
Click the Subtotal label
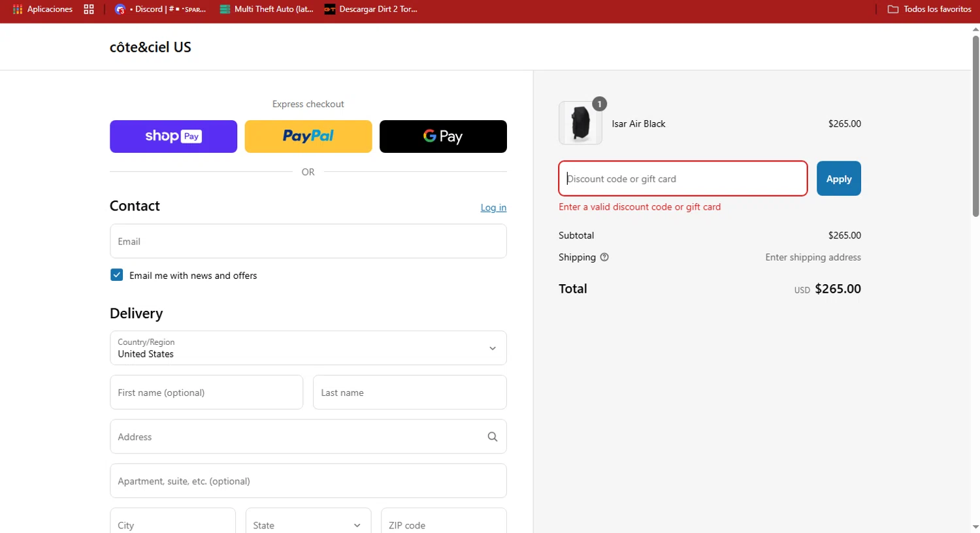coord(576,235)
